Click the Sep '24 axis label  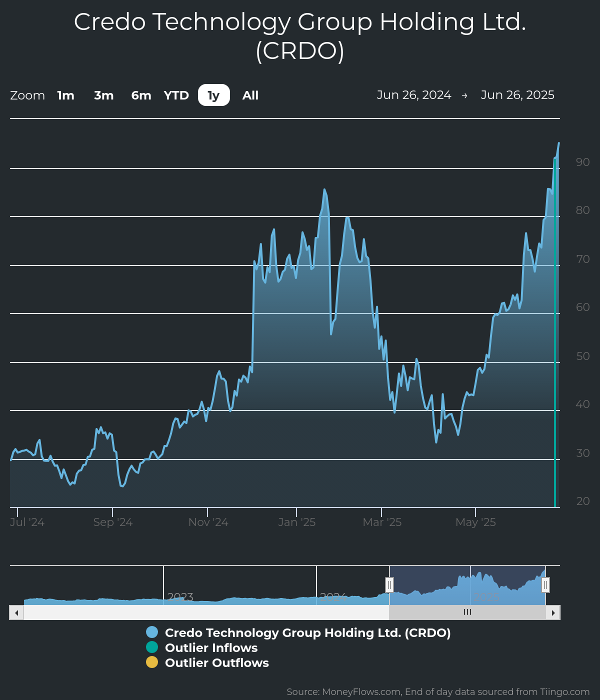point(113,522)
